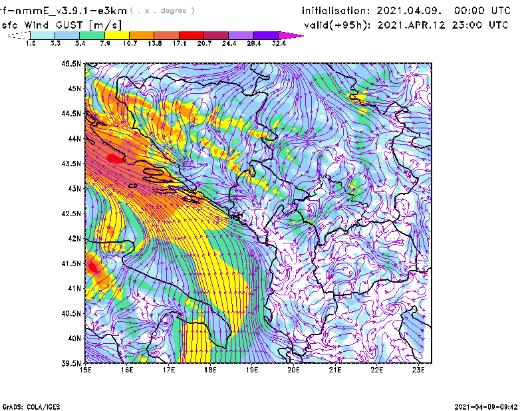
Task: Click the legend value 32.6
Action: tap(279, 43)
